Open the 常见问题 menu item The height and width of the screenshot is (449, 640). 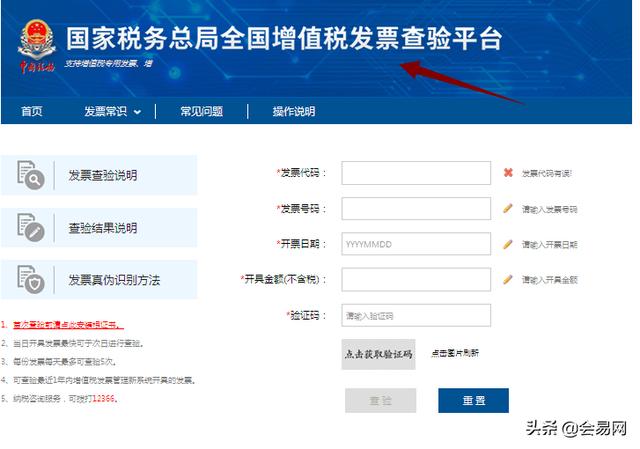click(202, 111)
